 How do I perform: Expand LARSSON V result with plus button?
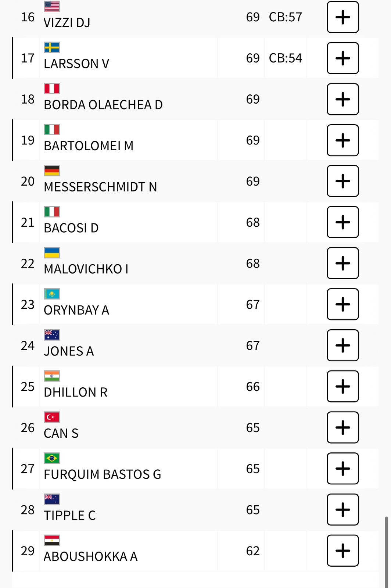(x=342, y=58)
